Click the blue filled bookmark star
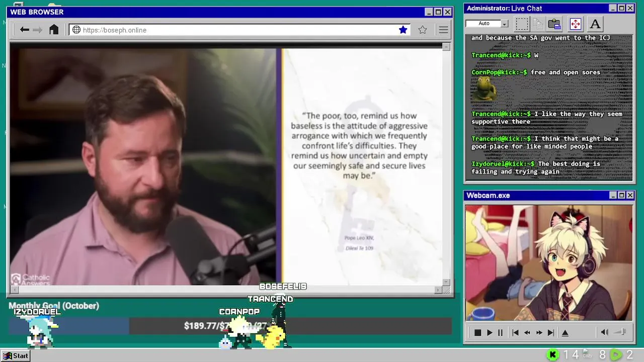Screen dimensions: 644x362 (x=403, y=30)
